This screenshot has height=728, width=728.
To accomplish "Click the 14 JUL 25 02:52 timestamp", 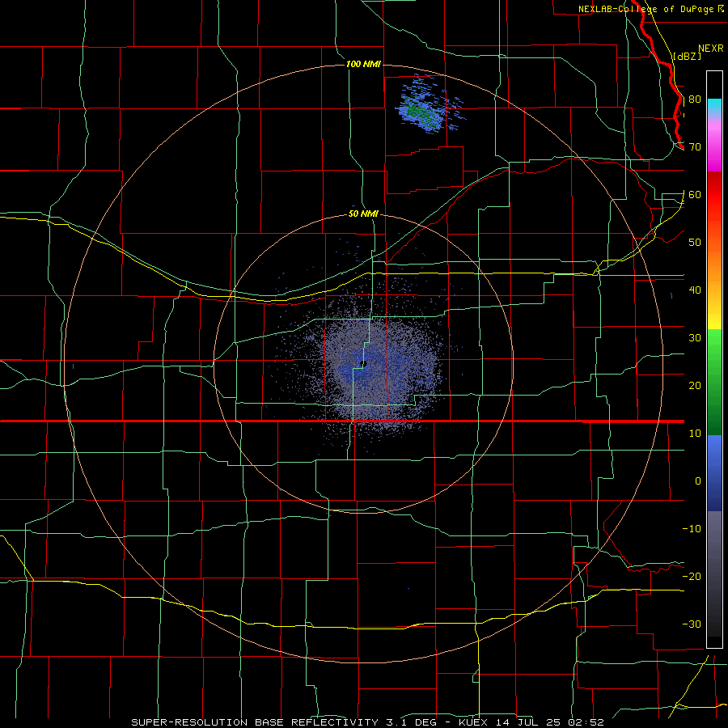I will click(x=548, y=722).
